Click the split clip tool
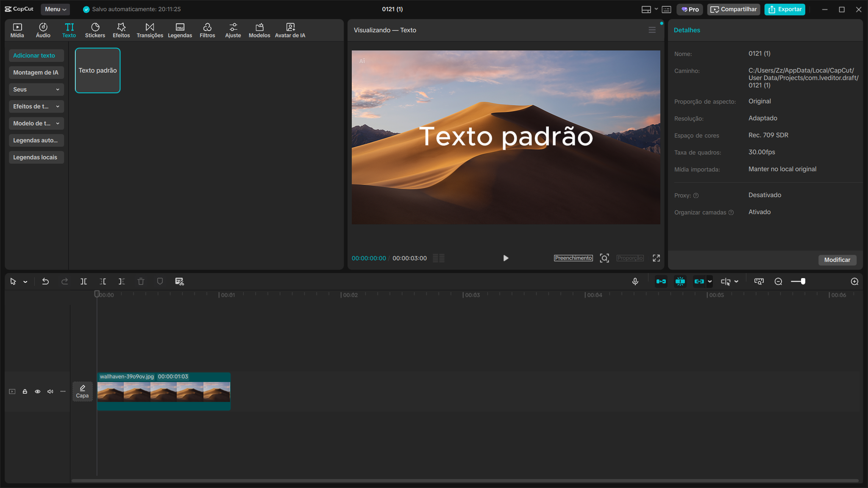This screenshot has height=488, width=868. click(83, 281)
